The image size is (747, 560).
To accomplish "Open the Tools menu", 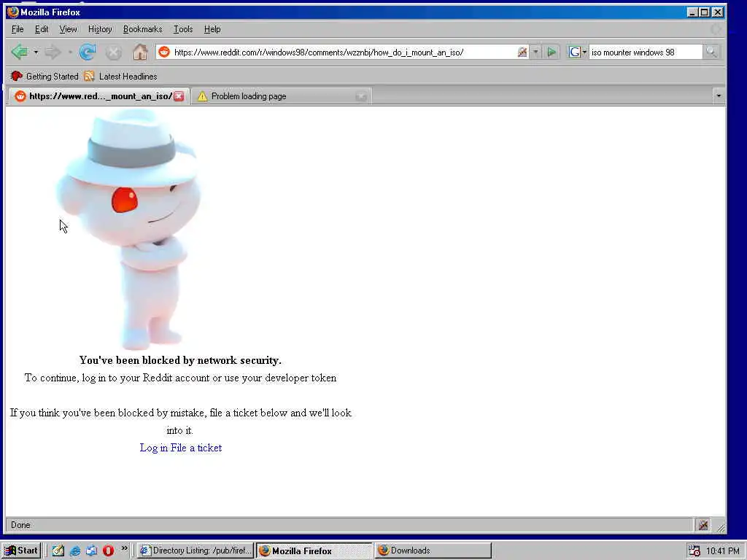I will click(x=183, y=29).
